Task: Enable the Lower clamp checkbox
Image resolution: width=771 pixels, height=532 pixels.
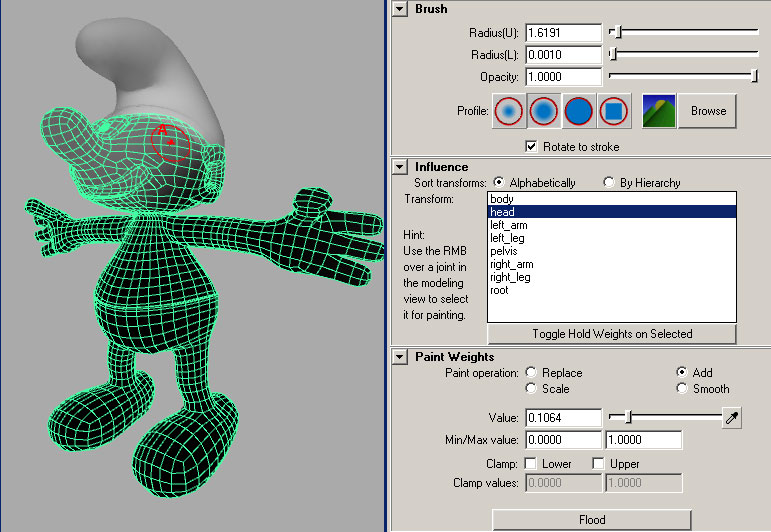Action: [x=531, y=464]
